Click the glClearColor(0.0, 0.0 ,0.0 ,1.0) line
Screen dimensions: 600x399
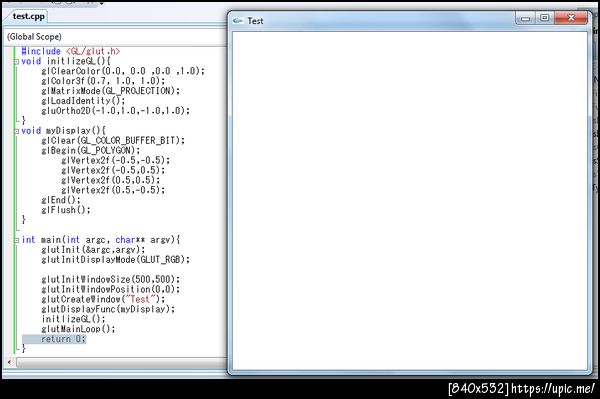click(123, 71)
